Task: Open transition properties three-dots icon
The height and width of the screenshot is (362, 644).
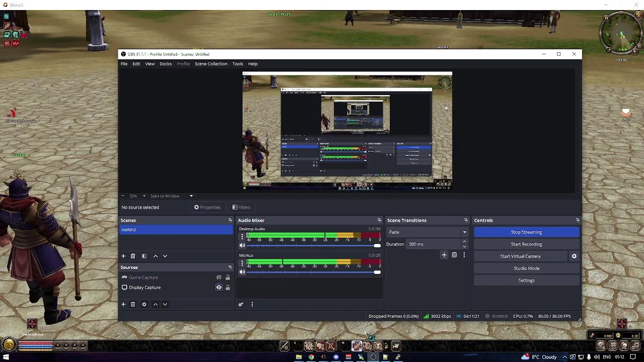Action: pos(464,255)
